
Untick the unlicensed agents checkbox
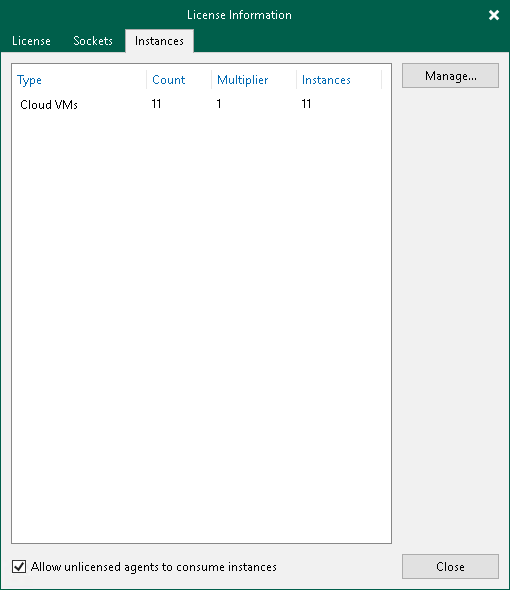pos(19,566)
